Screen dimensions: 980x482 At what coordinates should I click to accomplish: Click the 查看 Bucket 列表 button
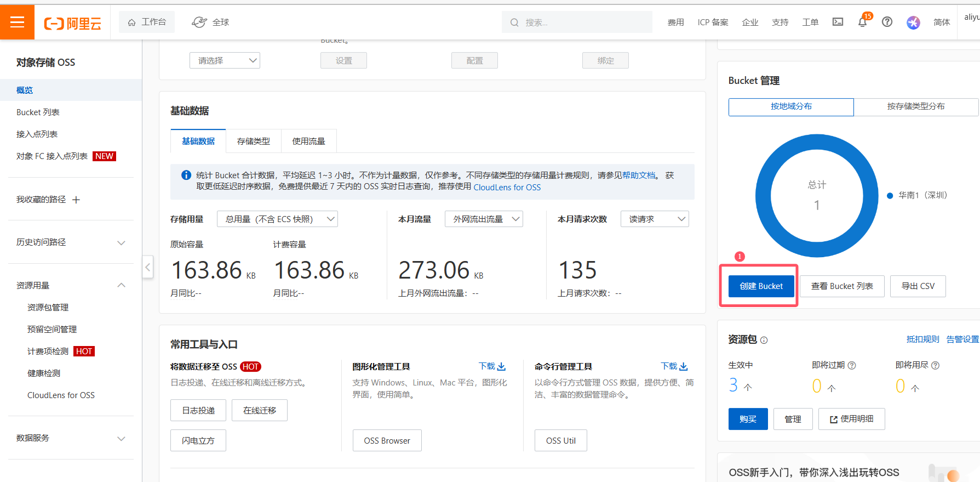(842, 286)
